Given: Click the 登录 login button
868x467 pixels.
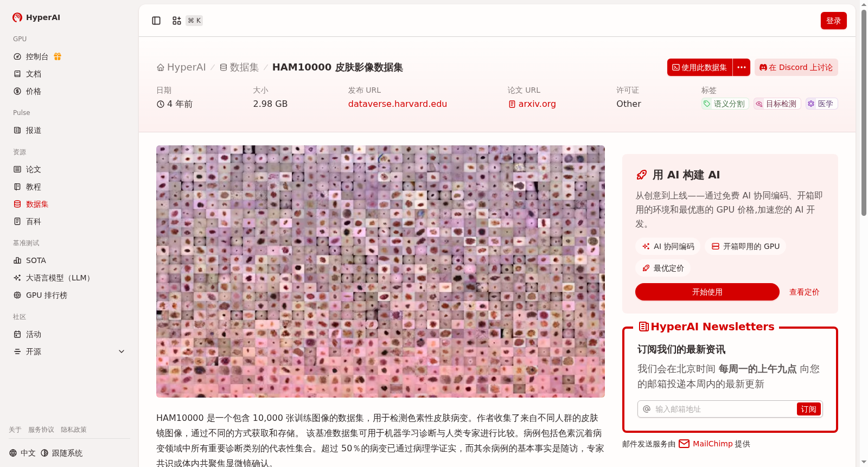Looking at the screenshot, I should click(x=833, y=21).
